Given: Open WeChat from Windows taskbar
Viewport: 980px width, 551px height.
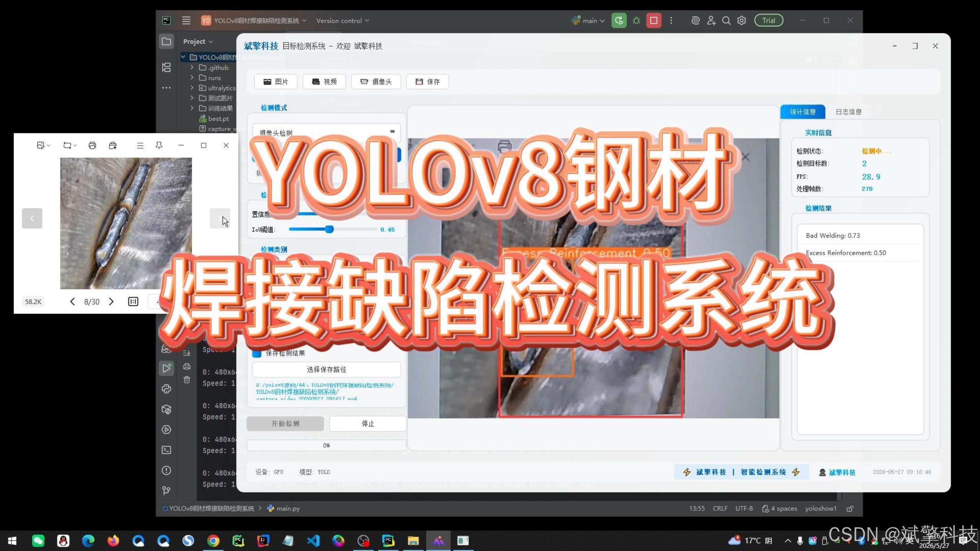Looking at the screenshot, I should pos(38,541).
